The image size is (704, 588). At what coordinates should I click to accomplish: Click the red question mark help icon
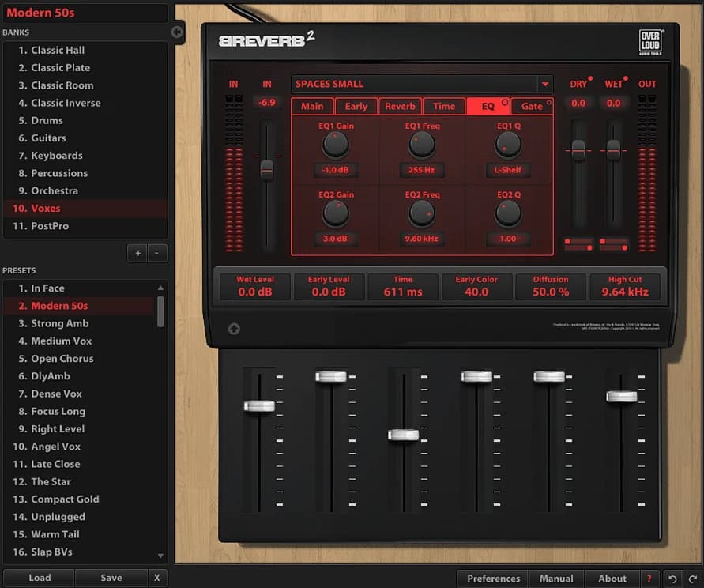[x=649, y=578]
